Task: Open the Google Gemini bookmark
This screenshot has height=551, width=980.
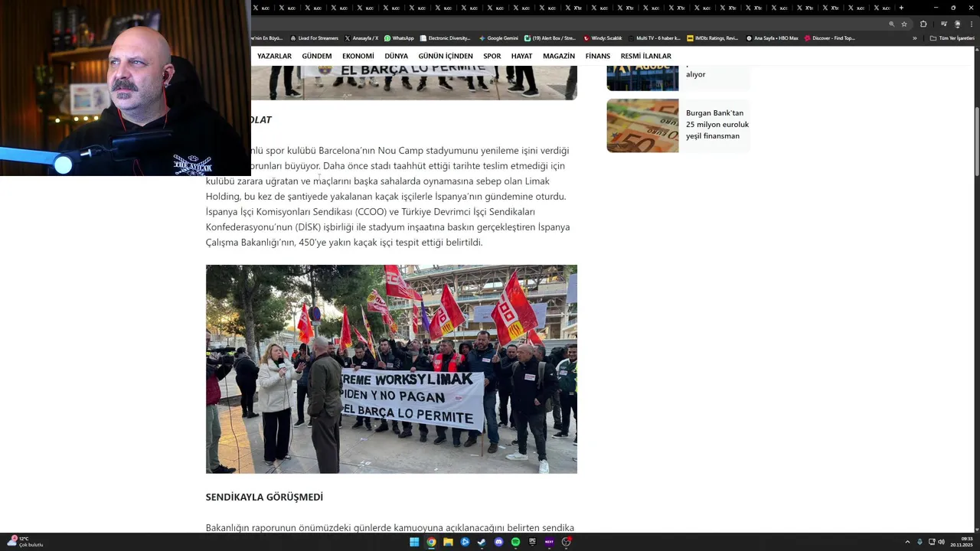Action: click(x=498, y=38)
